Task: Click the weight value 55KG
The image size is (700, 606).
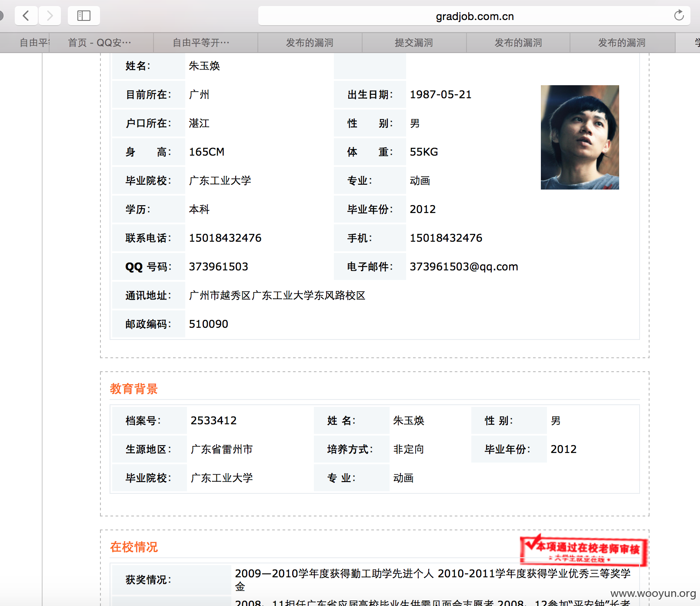Action: (424, 152)
